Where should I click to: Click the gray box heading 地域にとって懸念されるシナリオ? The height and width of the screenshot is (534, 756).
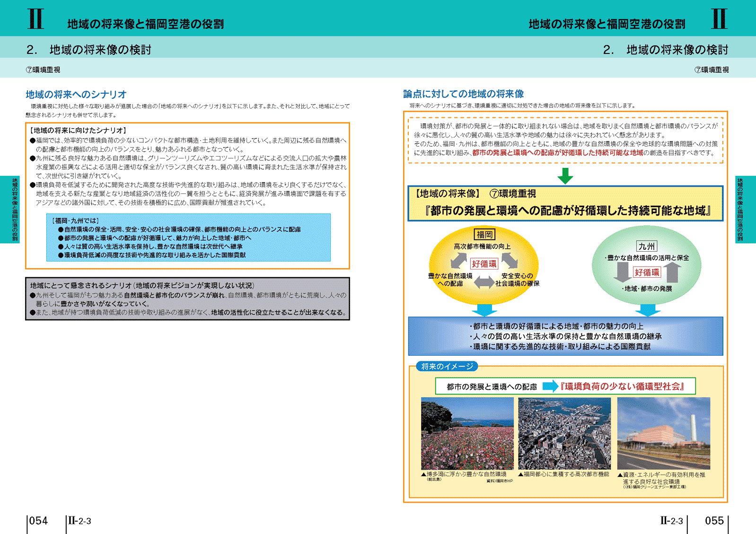click(x=142, y=285)
